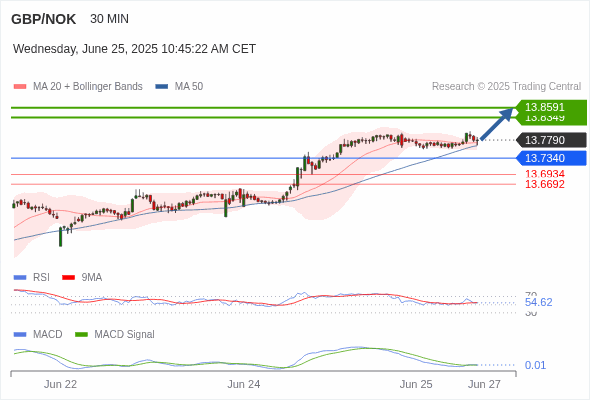Image resolution: width=590 pixels, height=400 pixels.
Task: Click the 9MA legend label
Action: 92,278
